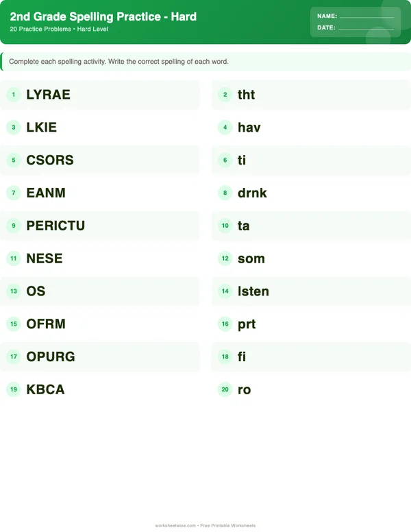Screen dimensions: 411x532
Task: Click the incomplete word drnk
Action: coord(252,193)
